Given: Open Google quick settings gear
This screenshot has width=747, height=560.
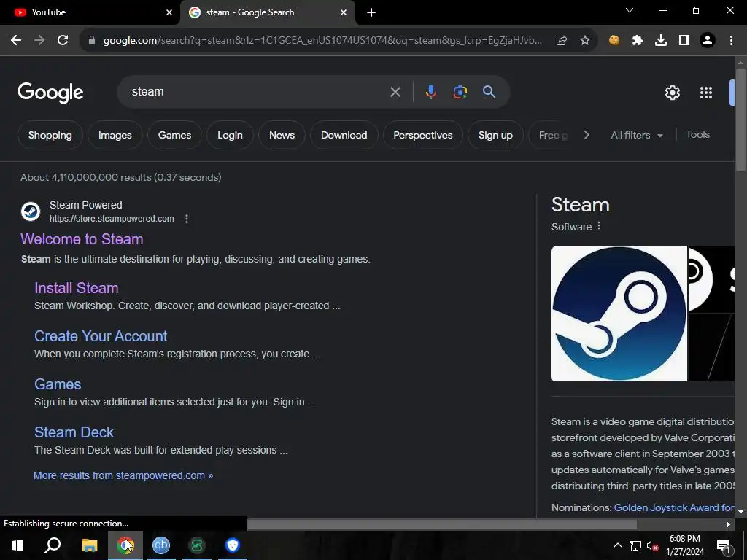Looking at the screenshot, I should pos(672,93).
